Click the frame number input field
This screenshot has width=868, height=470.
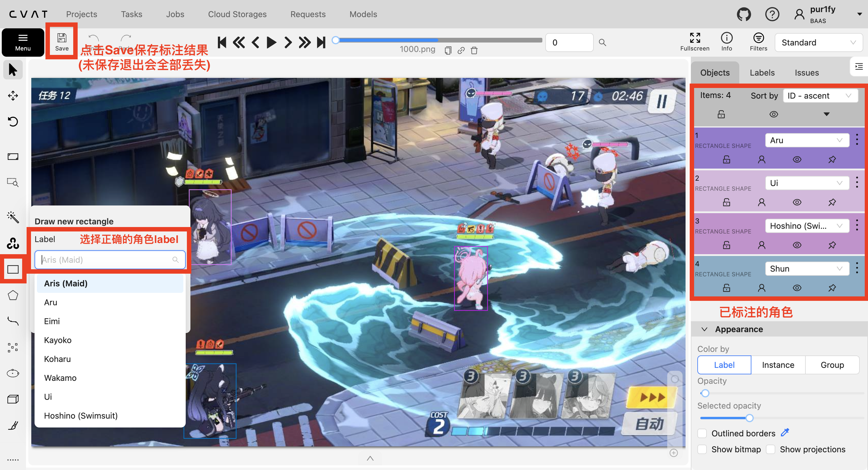[x=569, y=43]
